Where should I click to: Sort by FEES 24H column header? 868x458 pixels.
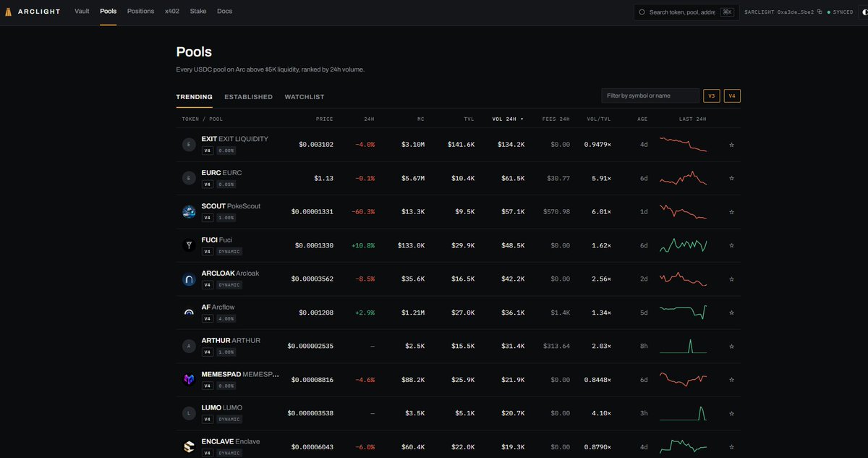[556, 119]
